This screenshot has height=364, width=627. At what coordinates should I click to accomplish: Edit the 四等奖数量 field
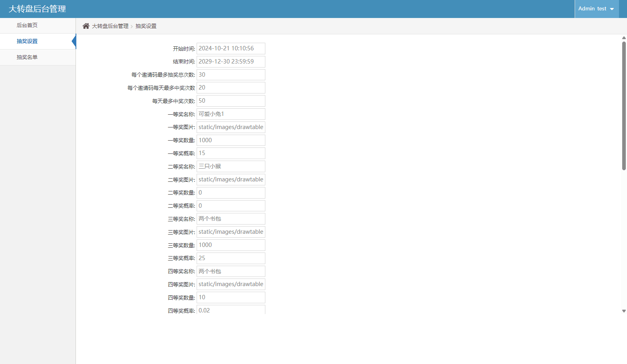[231, 297]
